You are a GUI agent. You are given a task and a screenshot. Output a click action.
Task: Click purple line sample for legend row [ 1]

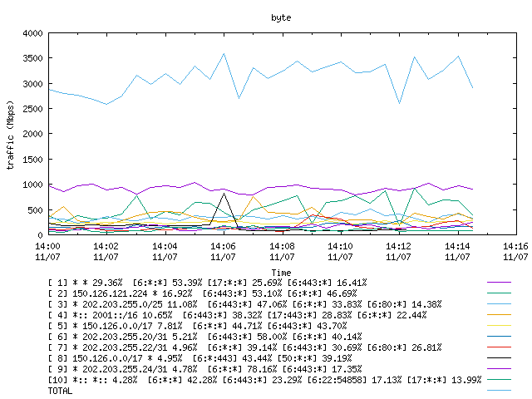[x=499, y=283]
